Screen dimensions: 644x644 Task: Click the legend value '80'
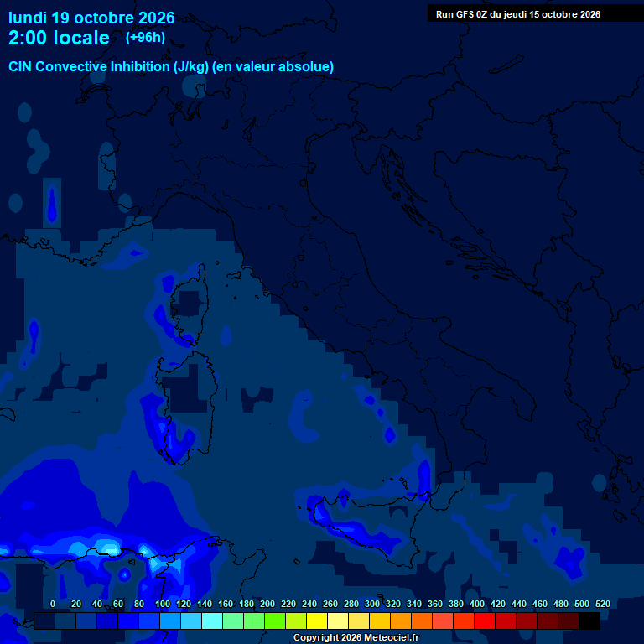[139, 604]
